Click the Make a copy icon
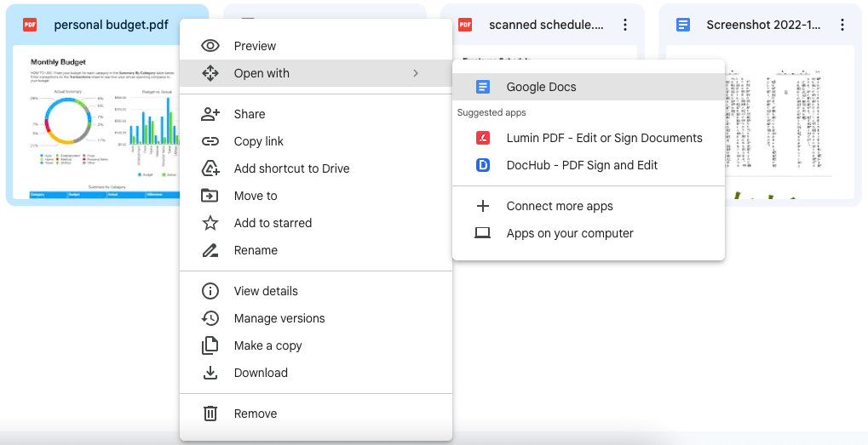Image resolution: width=868 pixels, height=445 pixels. coord(210,345)
